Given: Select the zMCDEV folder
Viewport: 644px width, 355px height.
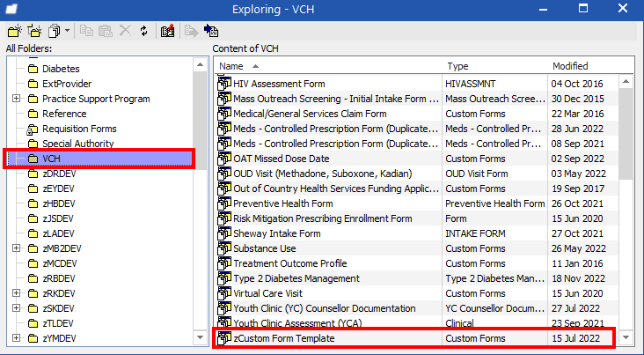Looking at the screenshot, I should 60,263.
